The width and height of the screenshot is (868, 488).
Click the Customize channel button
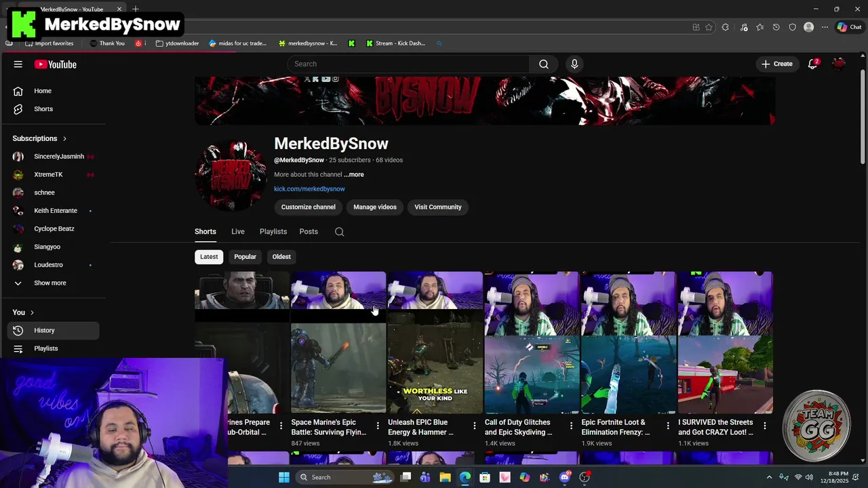coord(309,207)
